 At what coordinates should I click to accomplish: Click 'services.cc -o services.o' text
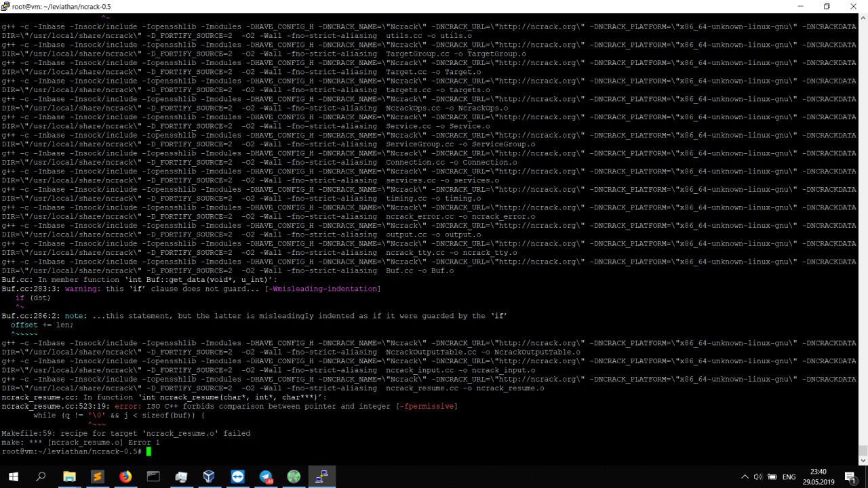tap(442, 180)
